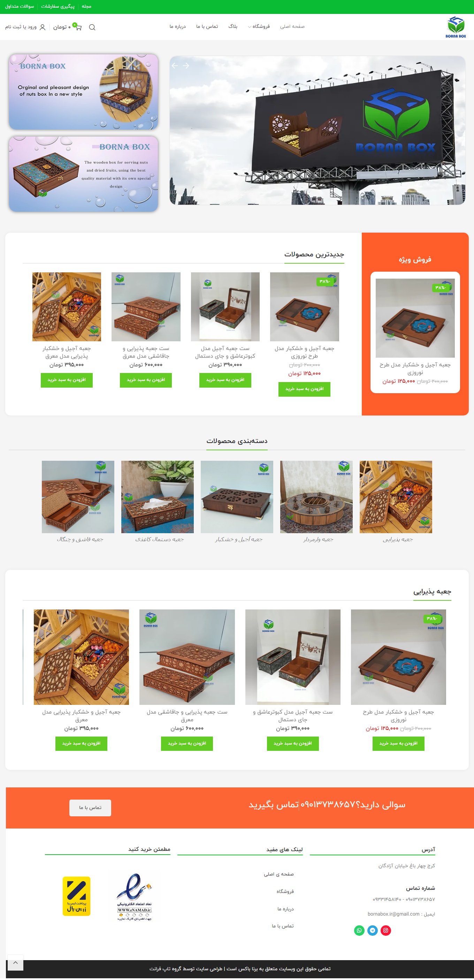Open the درباره ما menu item
Viewport: 474px width, 980px height.
(177, 26)
